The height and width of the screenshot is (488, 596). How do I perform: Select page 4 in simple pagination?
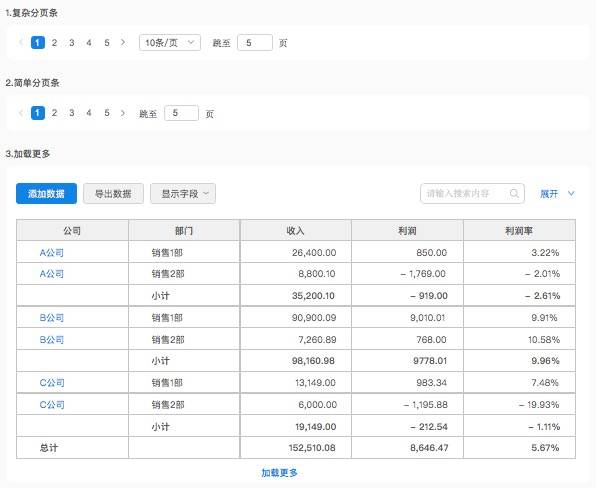pos(89,113)
